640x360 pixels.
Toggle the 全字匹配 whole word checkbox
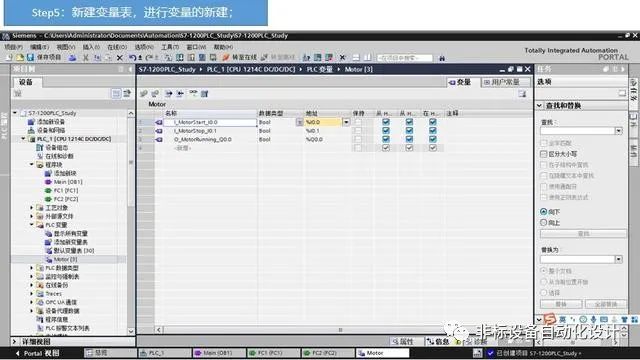click(x=543, y=143)
